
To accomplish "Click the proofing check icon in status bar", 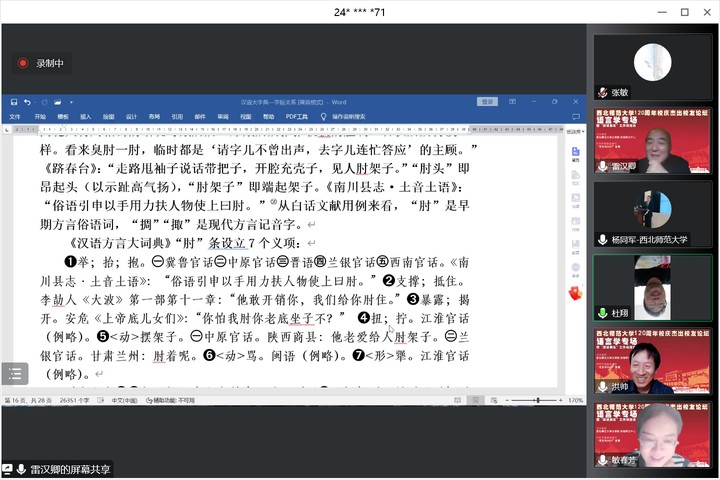I will (x=101, y=401).
